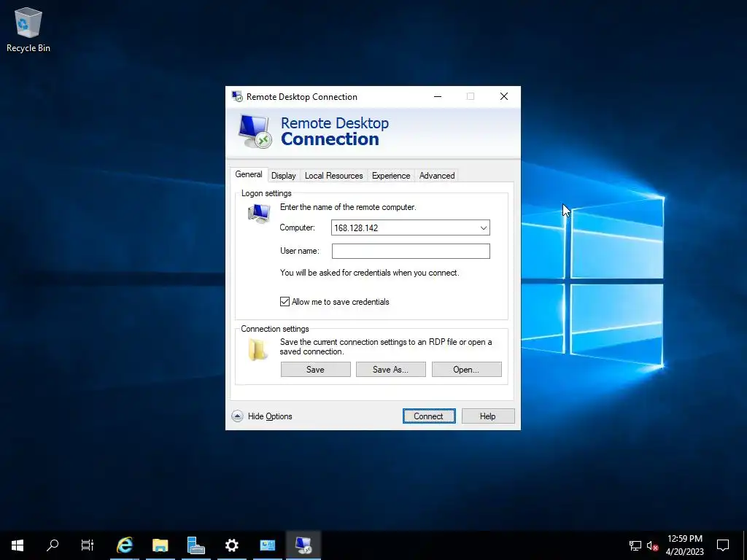This screenshot has width=747, height=560.
Task: Go to the Advanced tab
Action: point(437,176)
